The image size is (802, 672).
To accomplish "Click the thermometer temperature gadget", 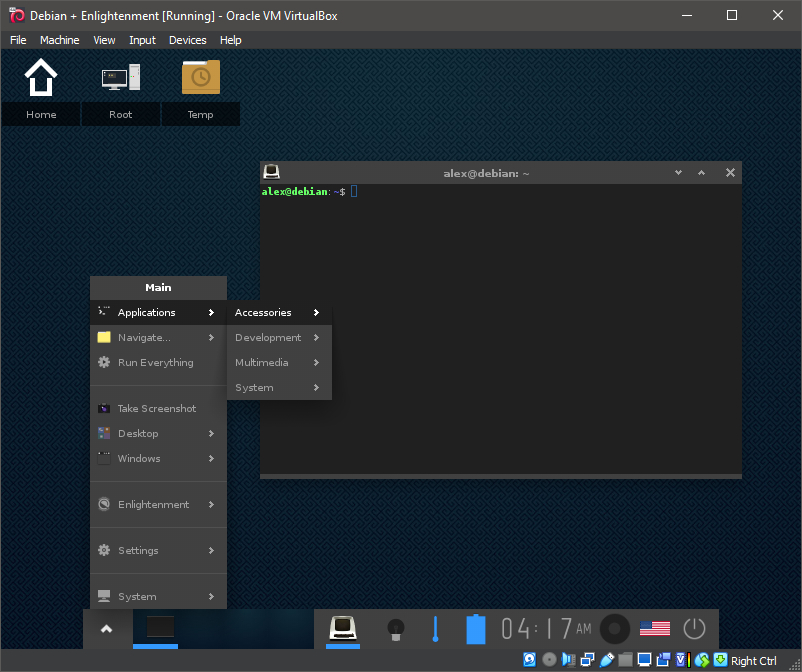I will 435,629.
